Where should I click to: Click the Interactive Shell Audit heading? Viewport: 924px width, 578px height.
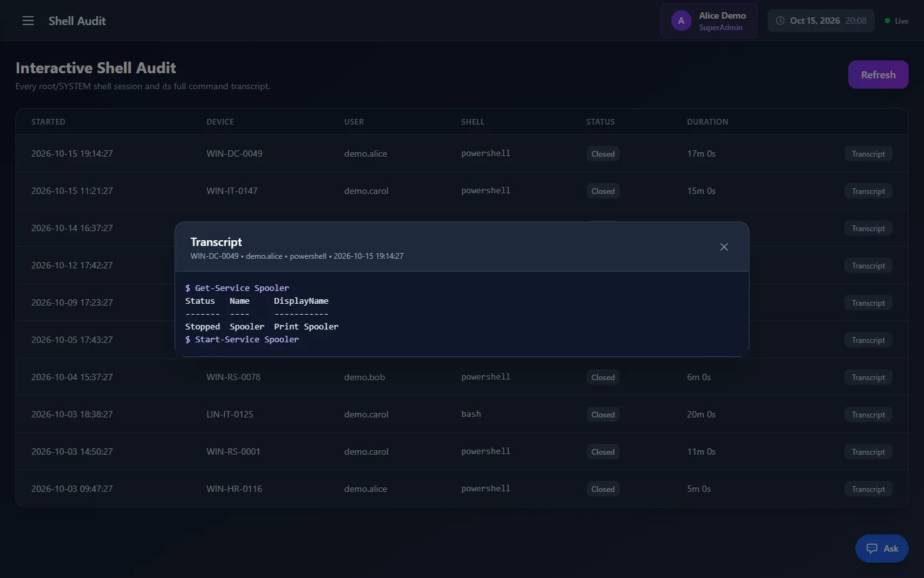pos(96,68)
